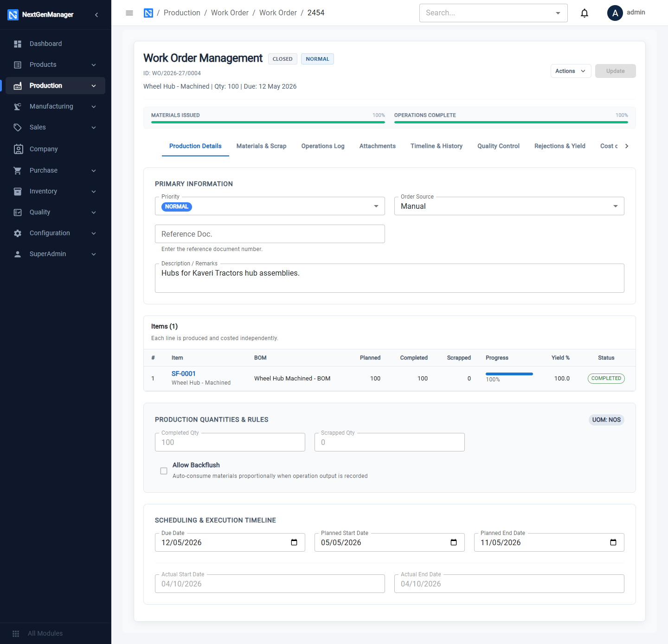The image size is (668, 644).
Task: Expand the search box dropdown arrow
Action: 558,13
